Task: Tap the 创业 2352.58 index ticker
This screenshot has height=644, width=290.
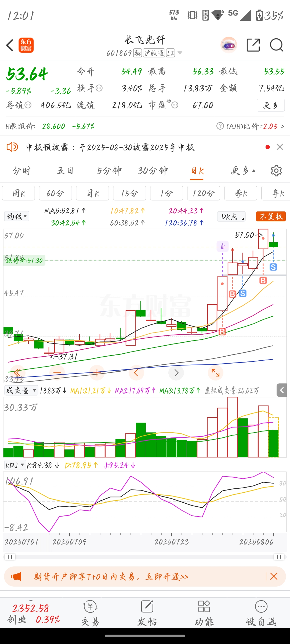Action: tap(33, 614)
